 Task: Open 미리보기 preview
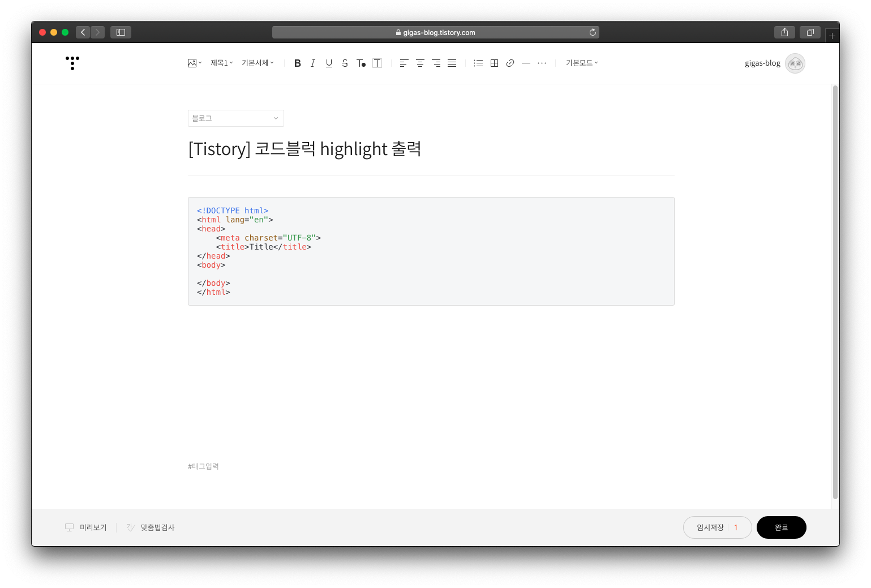tap(86, 527)
